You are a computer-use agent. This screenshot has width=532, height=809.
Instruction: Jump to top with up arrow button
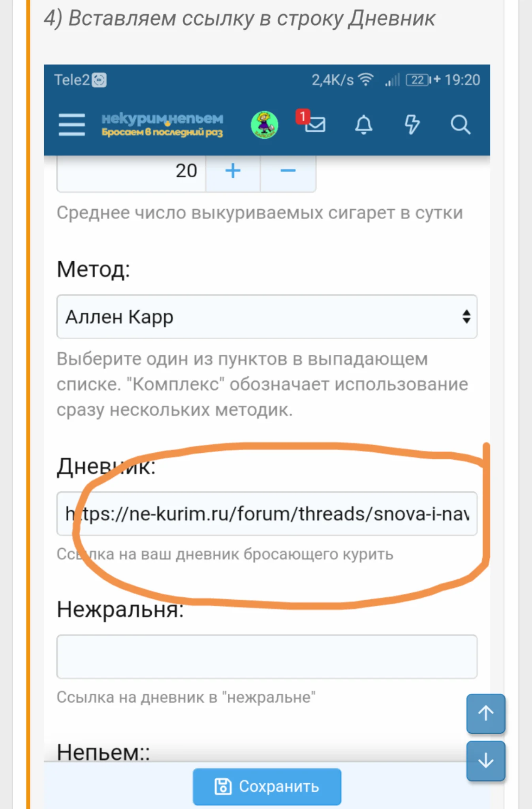click(486, 713)
